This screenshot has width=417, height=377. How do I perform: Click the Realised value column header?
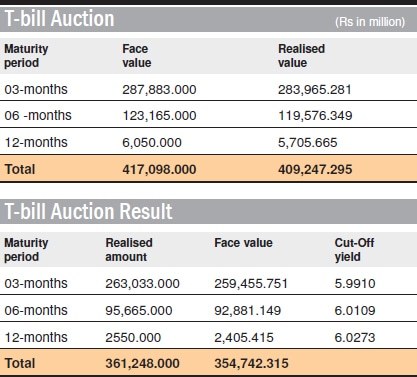(301, 56)
